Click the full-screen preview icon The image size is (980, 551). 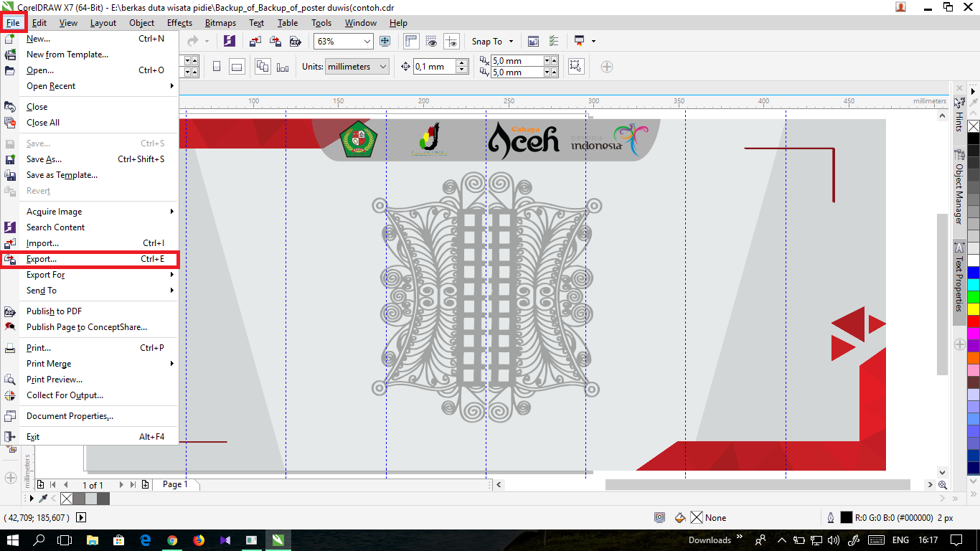pos(385,41)
